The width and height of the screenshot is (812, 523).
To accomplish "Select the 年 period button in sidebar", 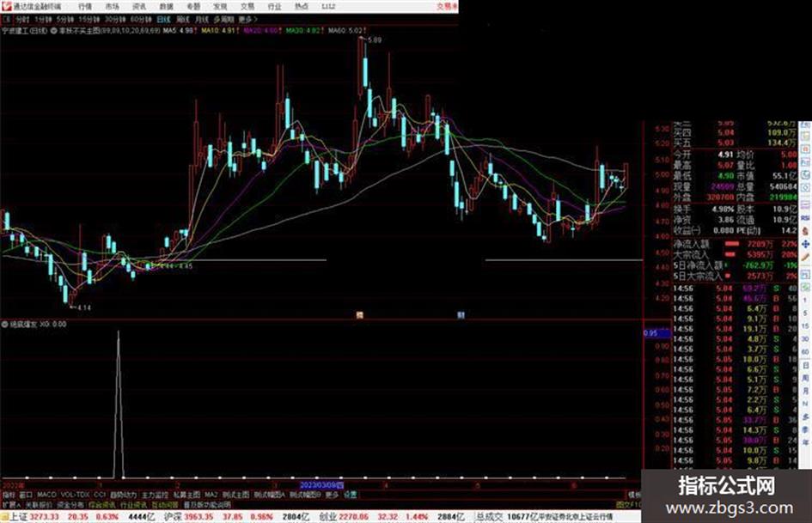I will pos(806,443).
